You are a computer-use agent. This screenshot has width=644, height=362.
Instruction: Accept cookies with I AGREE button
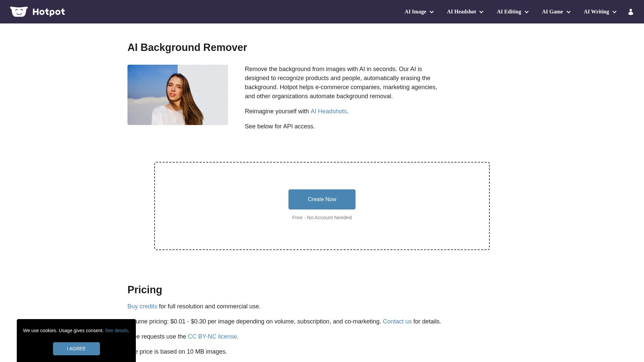[x=76, y=349]
